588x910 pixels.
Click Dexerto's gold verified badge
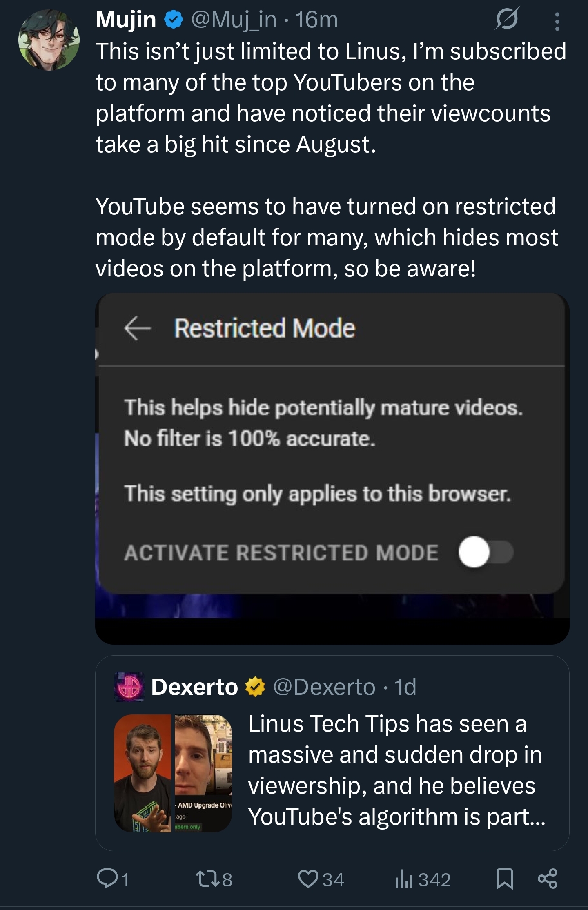tap(255, 687)
